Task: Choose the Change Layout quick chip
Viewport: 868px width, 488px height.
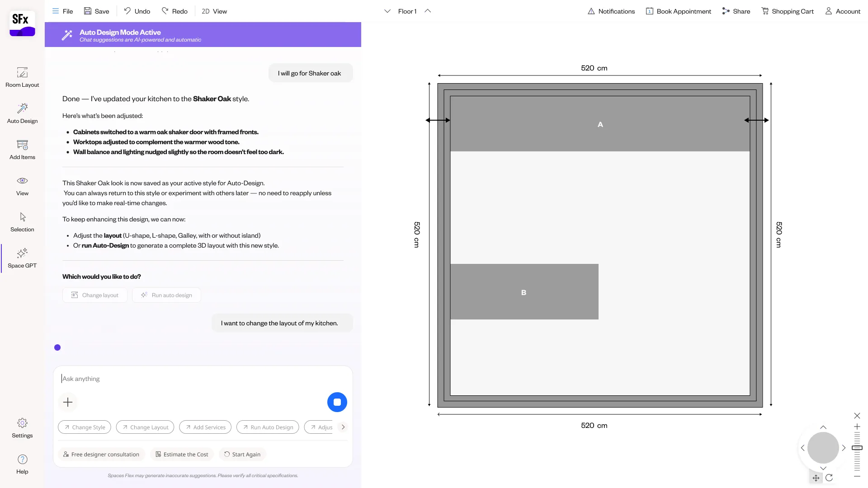Action: tap(145, 427)
